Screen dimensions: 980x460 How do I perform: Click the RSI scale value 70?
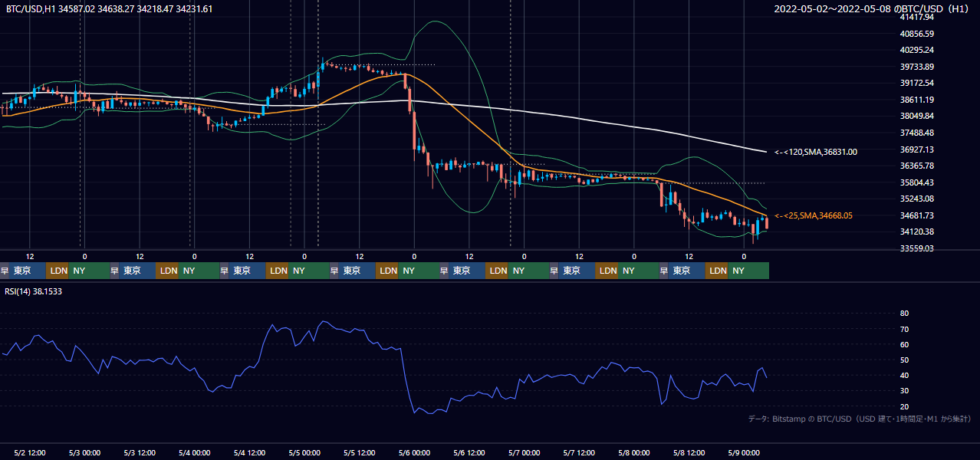coord(904,329)
